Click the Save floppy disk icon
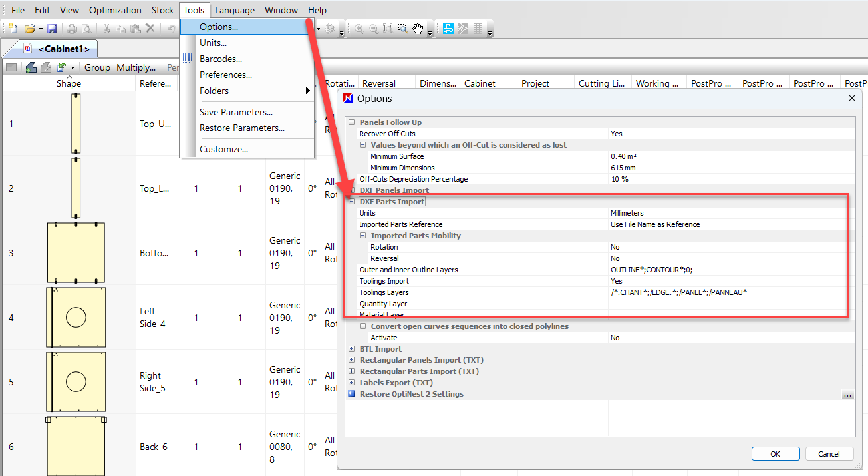Screen dimensions: 868x476 [52, 29]
